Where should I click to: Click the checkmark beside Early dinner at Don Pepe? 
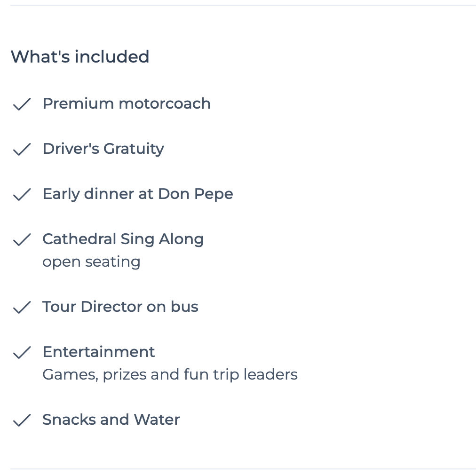(22, 194)
